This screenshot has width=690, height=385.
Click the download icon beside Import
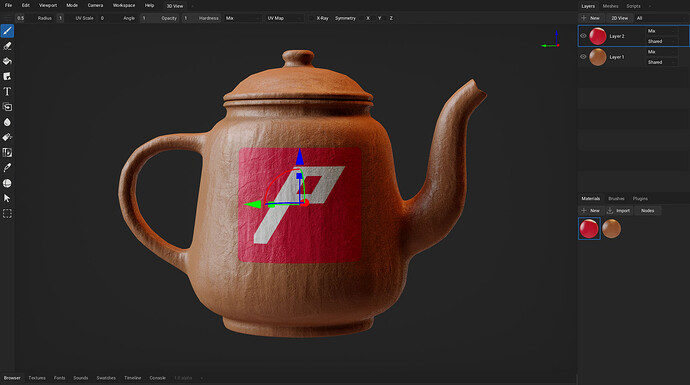(610, 211)
